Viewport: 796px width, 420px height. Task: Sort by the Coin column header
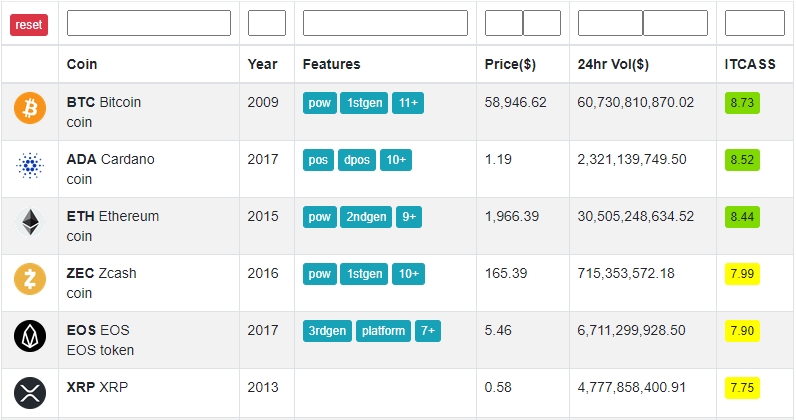(x=82, y=64)
